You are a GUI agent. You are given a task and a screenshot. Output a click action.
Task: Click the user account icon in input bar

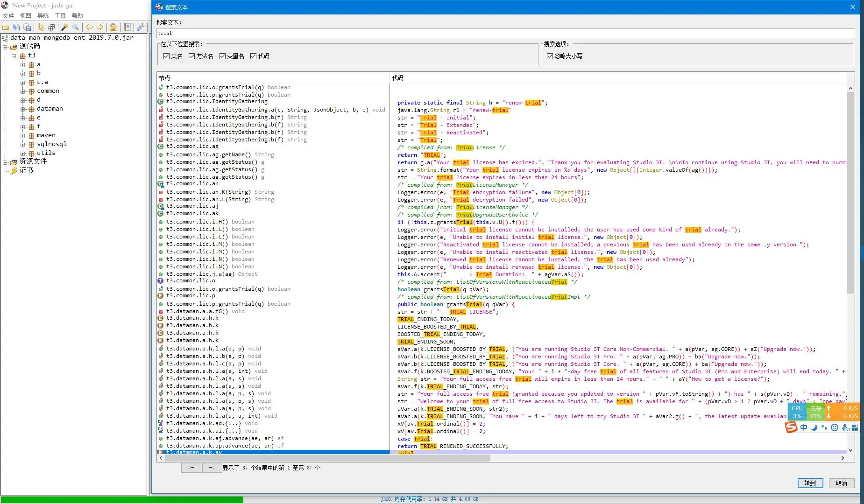pos(845,427)
